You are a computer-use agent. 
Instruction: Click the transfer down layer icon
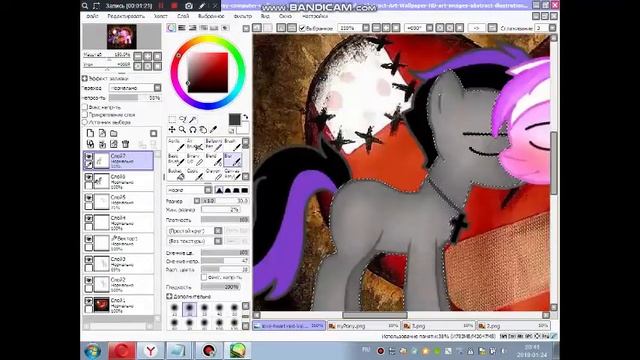[x=90, y=144]
